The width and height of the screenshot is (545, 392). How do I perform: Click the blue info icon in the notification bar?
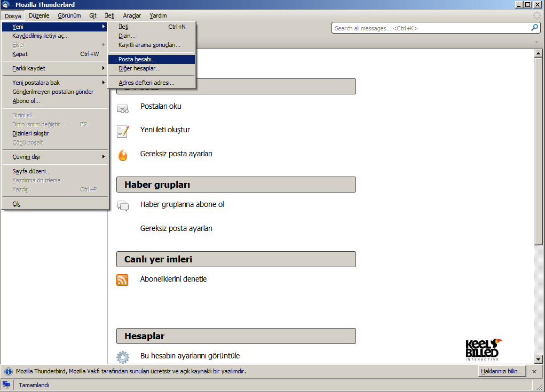coord(9,372)
